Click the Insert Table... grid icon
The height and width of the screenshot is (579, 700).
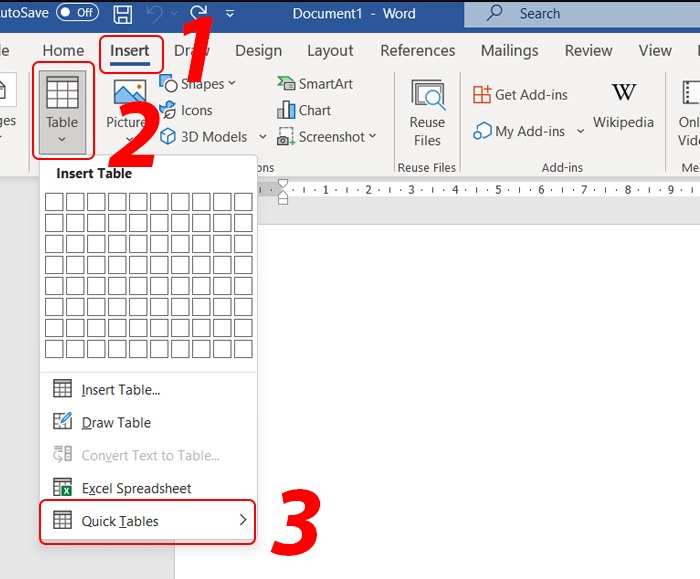coord(62,388)
